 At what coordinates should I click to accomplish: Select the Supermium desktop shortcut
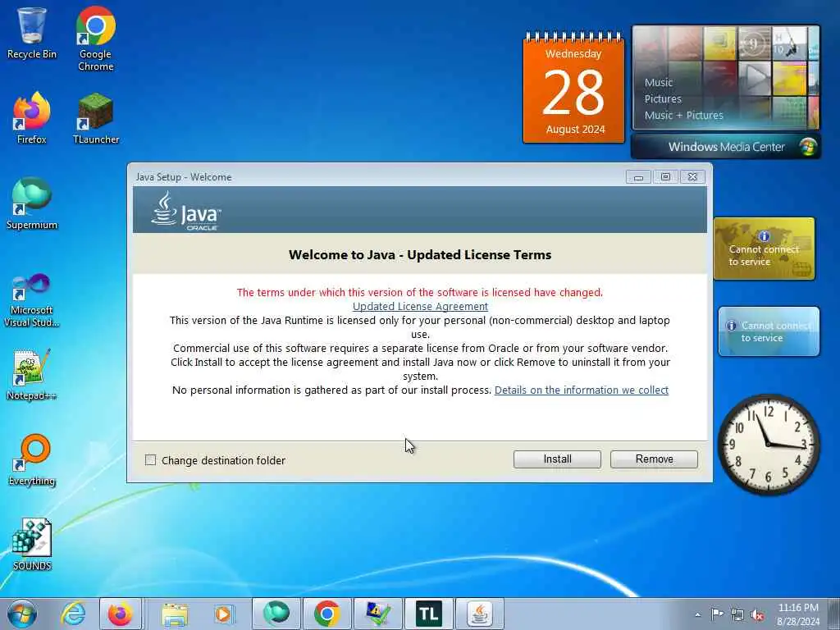32,203
